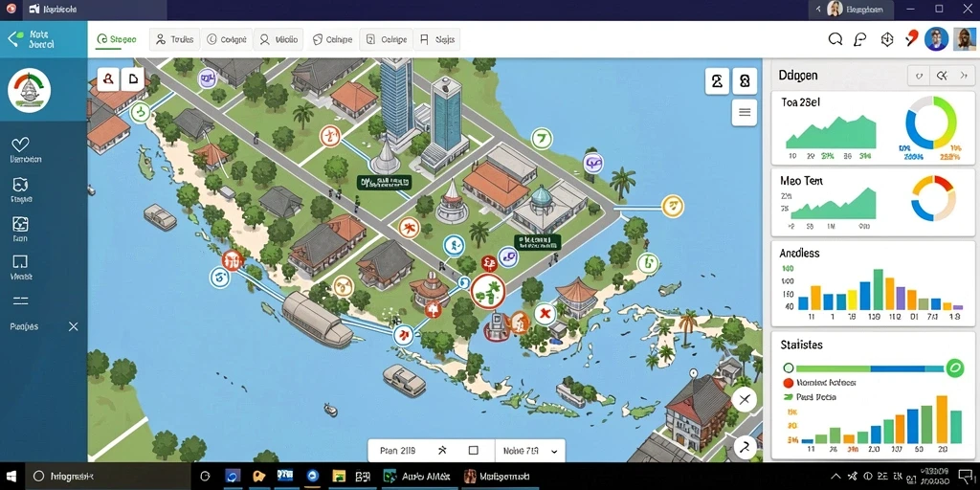980x490 pixels.
Task: Open the Toules tab
Action: (175, 39)
